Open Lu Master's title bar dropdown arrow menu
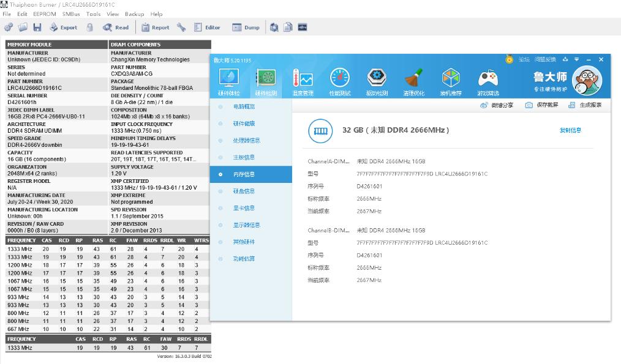Viewport: 621px width, 364px height. point(577,59)
